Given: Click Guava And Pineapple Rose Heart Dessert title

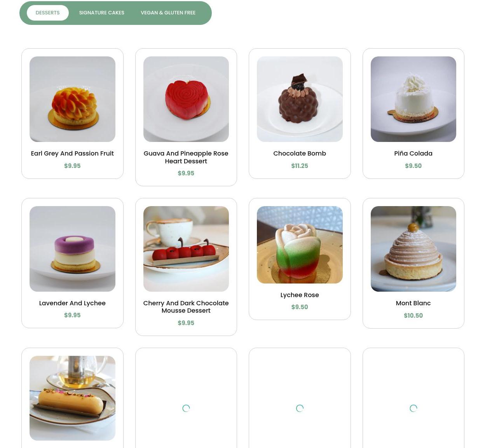Looking at the screenshot, I should point(186,157).
